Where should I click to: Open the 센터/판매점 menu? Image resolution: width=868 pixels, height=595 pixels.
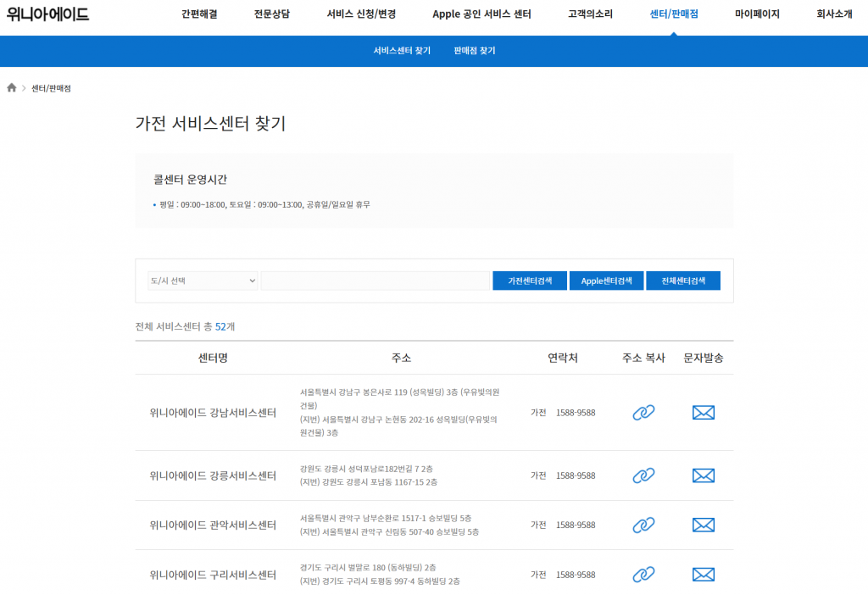674,14
